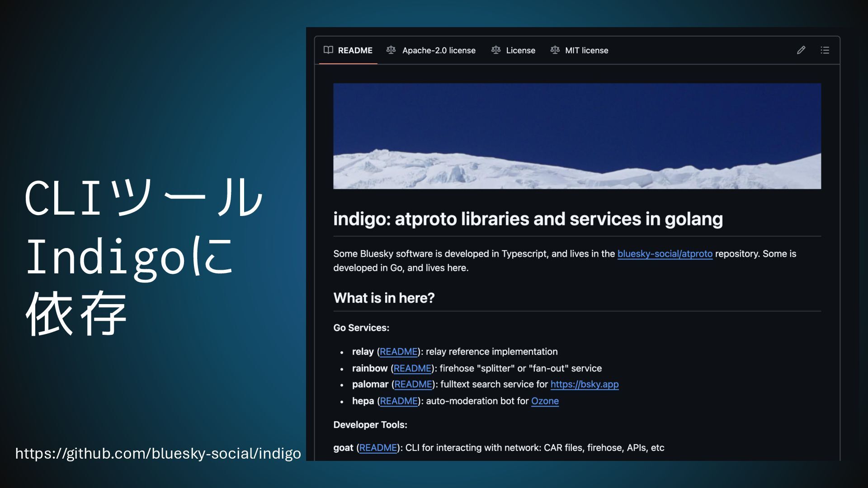Click the pencil edit README icon
868x488 pixels.
coord(801,50)
